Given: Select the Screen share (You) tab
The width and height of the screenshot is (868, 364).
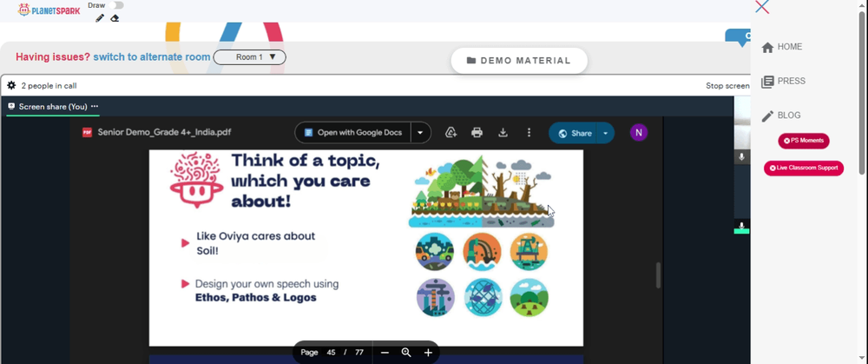Looking at the screenshot, I should click(53, 106).
